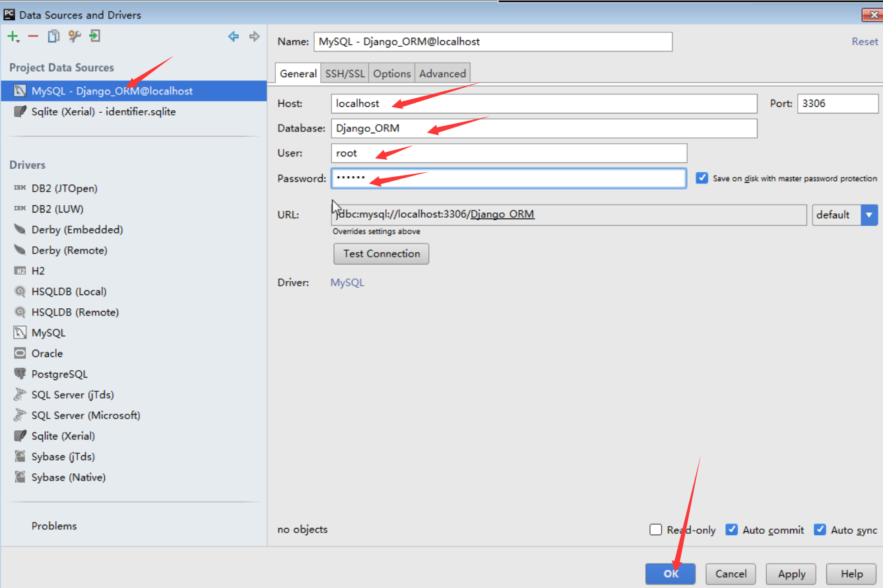Open the MySQL driver link
The height and width of the screenshot is (588, 883).
(347, 282)
